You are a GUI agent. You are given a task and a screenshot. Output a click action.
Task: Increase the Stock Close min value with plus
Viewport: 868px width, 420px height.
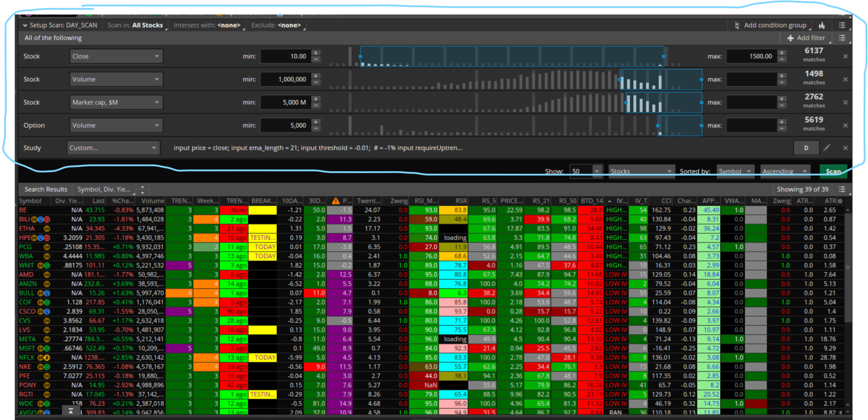316,53
